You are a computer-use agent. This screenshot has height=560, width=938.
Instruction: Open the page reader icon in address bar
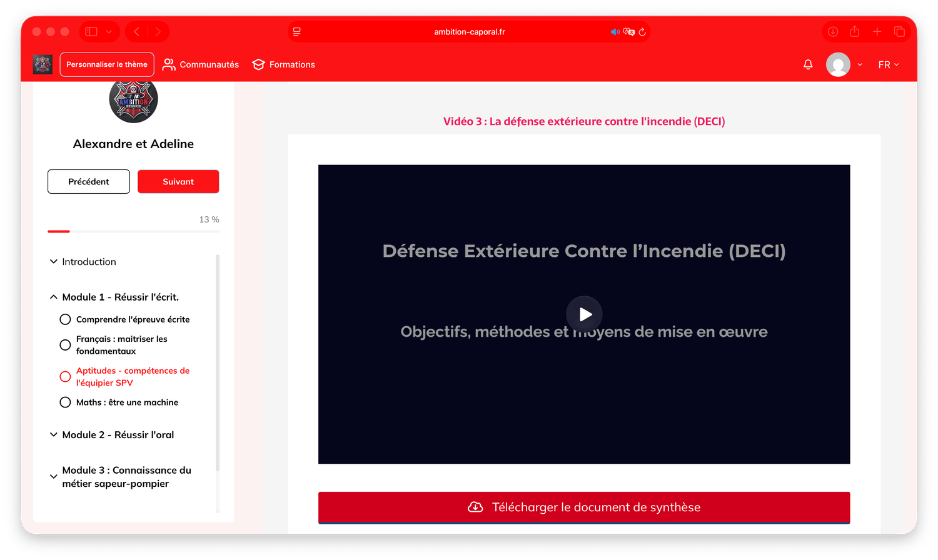[297, 32]
